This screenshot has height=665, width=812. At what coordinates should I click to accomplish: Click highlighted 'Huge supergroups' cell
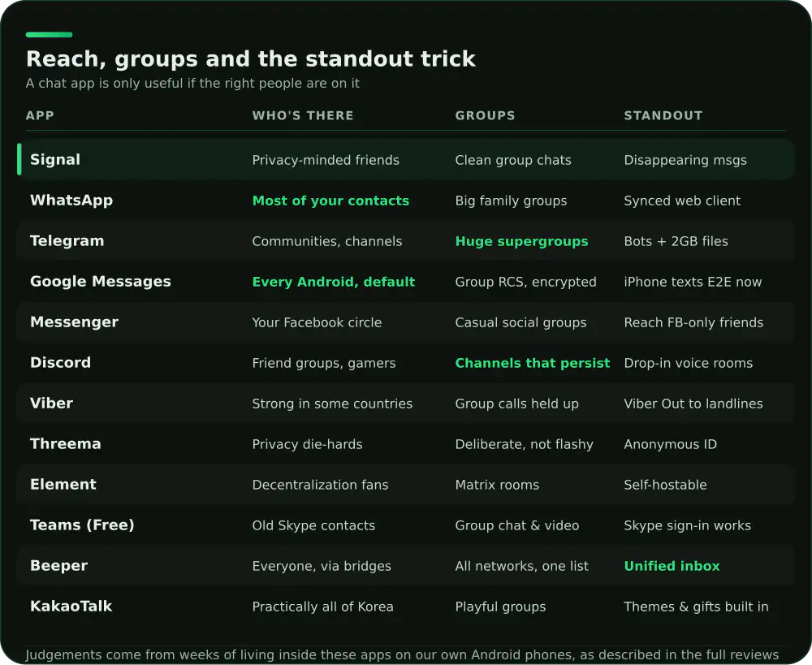coord(521,241)
